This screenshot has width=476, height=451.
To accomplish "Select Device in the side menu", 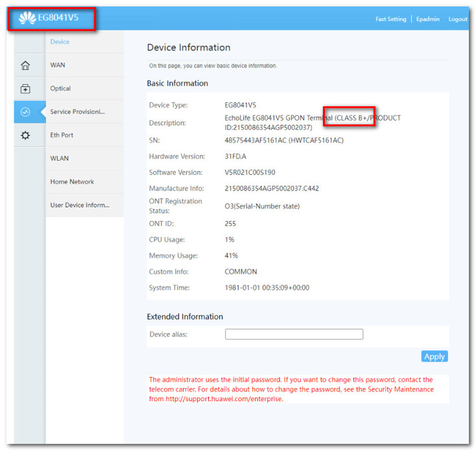I will [60, 42].
